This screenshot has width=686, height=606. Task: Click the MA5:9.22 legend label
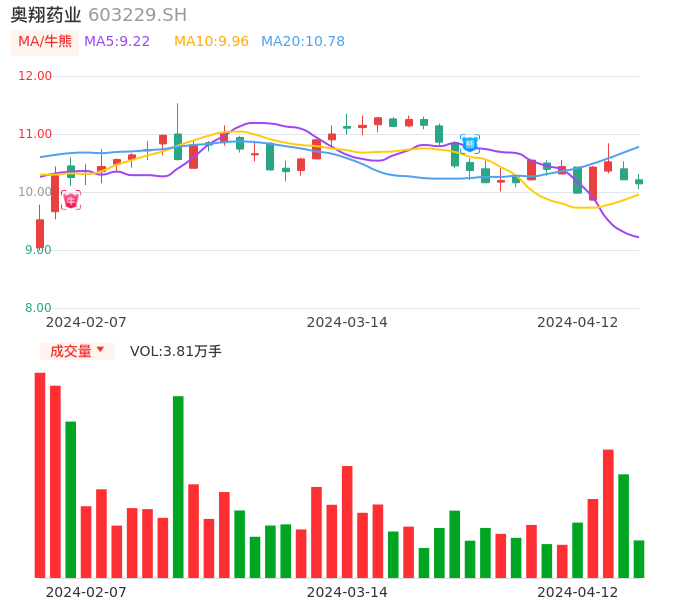[117, 42]
